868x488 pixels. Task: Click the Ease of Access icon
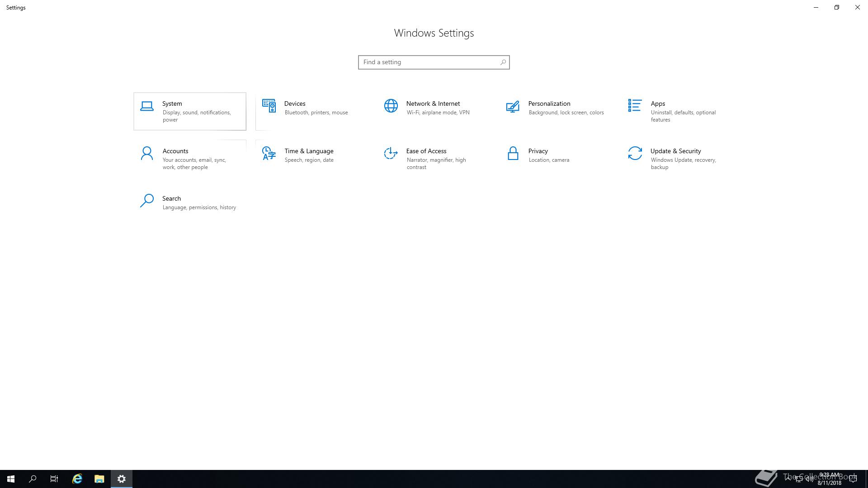click(x=391, y=154)
